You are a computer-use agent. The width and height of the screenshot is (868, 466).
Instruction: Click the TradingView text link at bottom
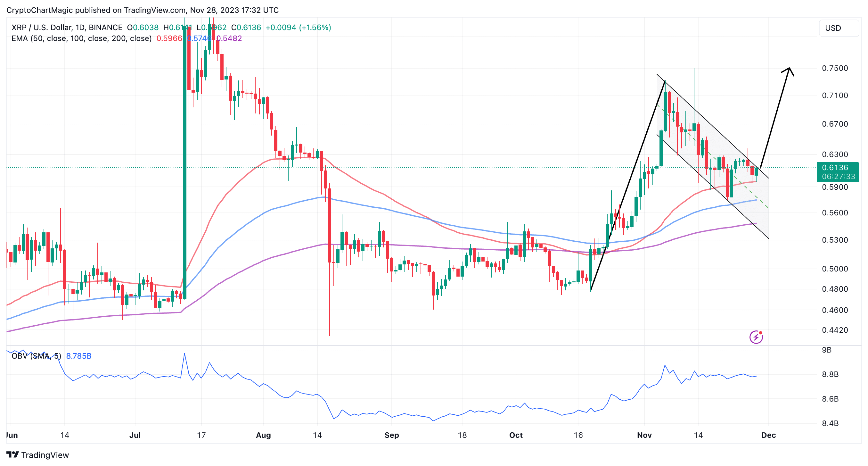45,455
